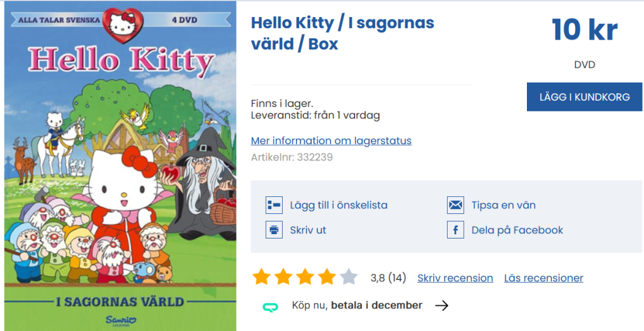Open 'Mer information om lagerstatus' link
This screenshot has height=331, width=644.
331,140
